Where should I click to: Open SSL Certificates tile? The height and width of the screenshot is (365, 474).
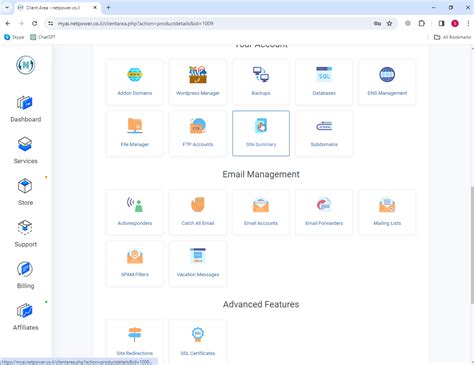(x=198, y=342)
